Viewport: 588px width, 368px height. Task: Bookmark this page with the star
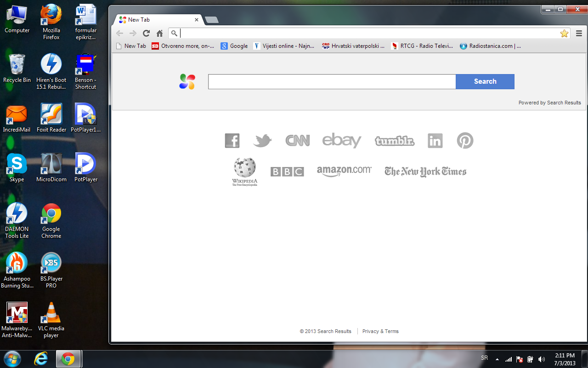565,33
